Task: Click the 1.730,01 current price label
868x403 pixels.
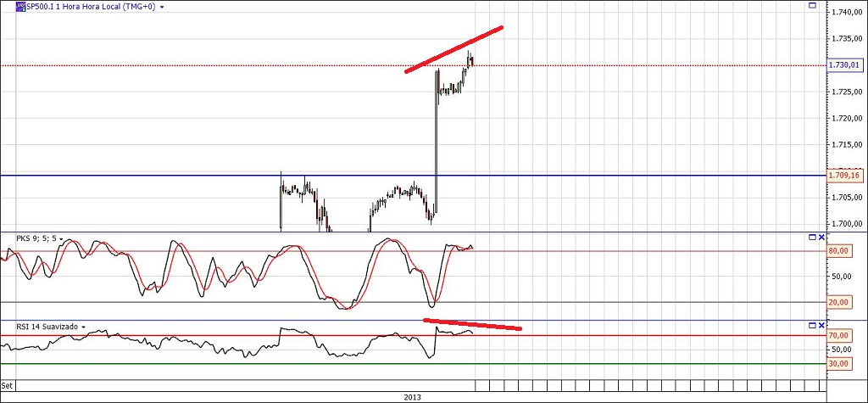Action: pyautogui.click(x=845, y=65)
